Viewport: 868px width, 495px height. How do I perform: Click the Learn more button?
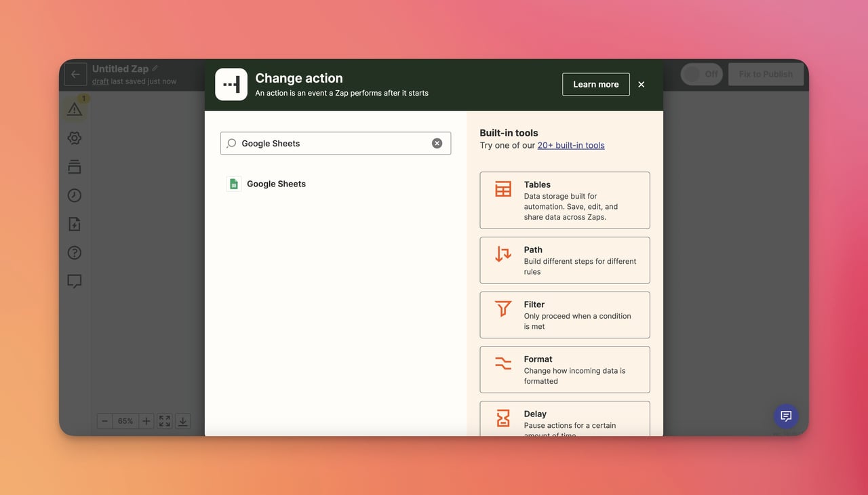pos(596,85)
